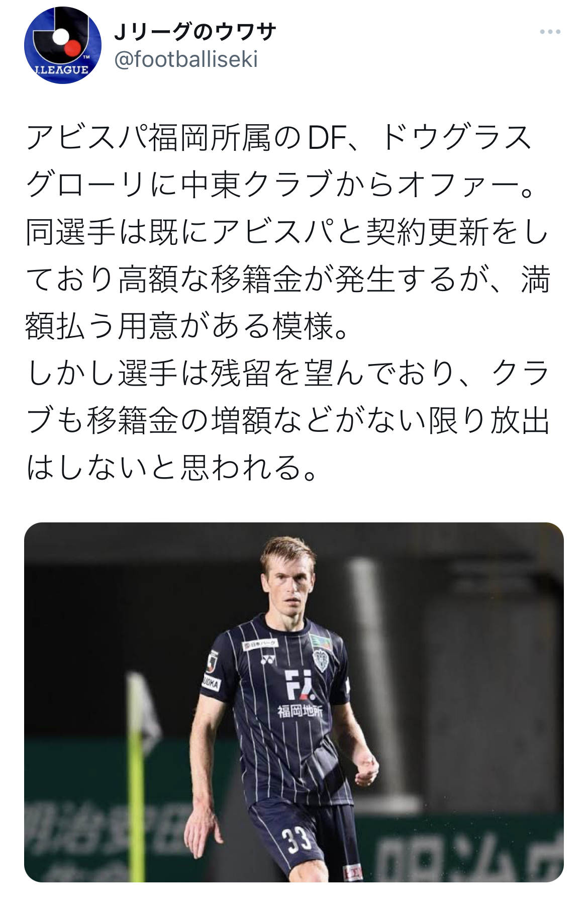The image size is (588, 902).
Task: Tap the red dot in the avatar logo
Action: tap(73, 48)
